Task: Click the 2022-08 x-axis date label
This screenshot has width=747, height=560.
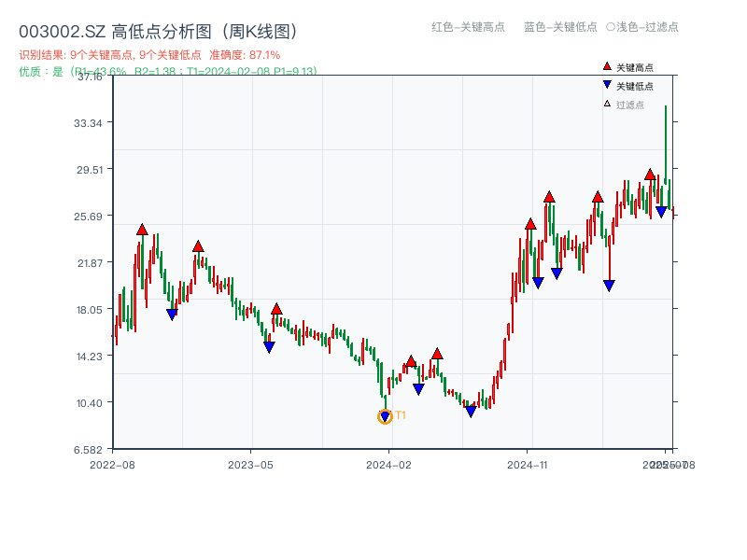Action: click(112, 465)
